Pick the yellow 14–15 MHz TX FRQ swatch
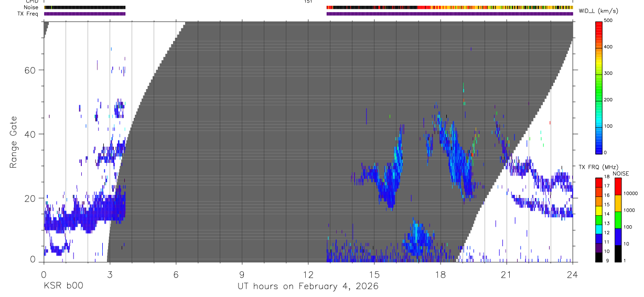This screenshot has width=644, height=297. [599, 211]
